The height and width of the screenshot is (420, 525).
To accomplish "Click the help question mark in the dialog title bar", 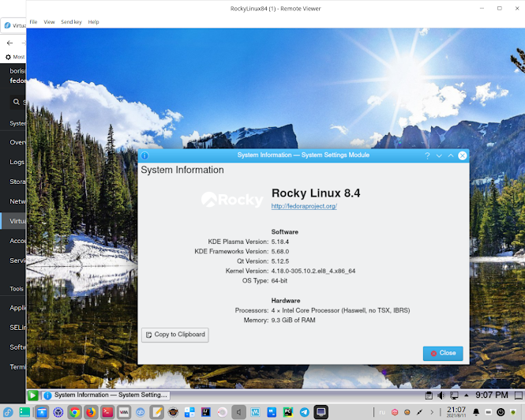I will (x=427, y=156).
